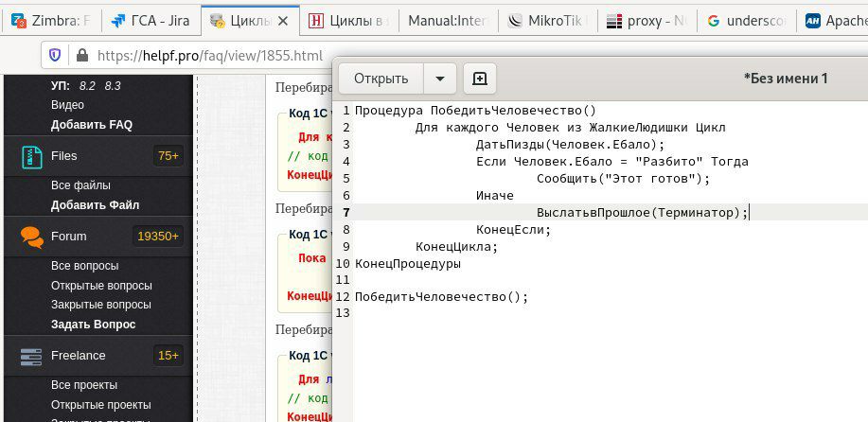This screenshot has height=422, width=868.
Task: Click the 19350+ forum counter badge
Action: tap(158, 237)
